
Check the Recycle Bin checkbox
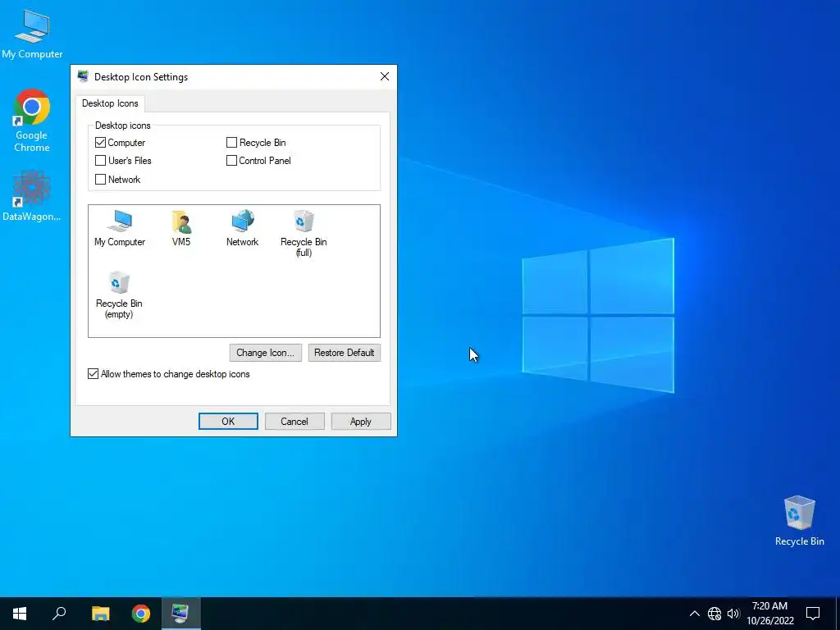231,143
